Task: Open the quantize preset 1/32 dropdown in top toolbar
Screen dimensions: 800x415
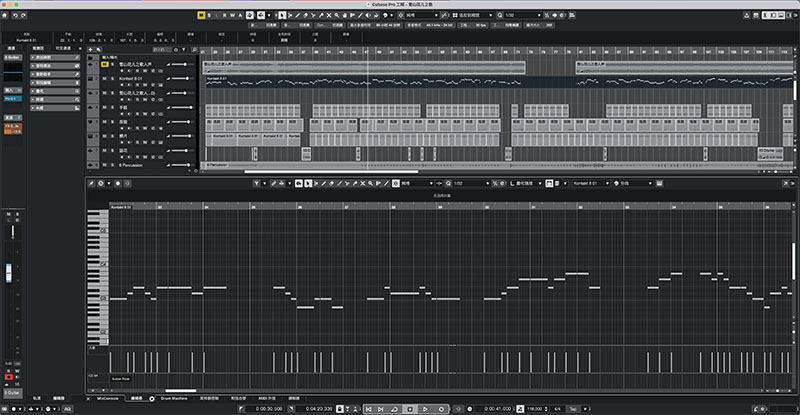Action: [x=522, y=15]
